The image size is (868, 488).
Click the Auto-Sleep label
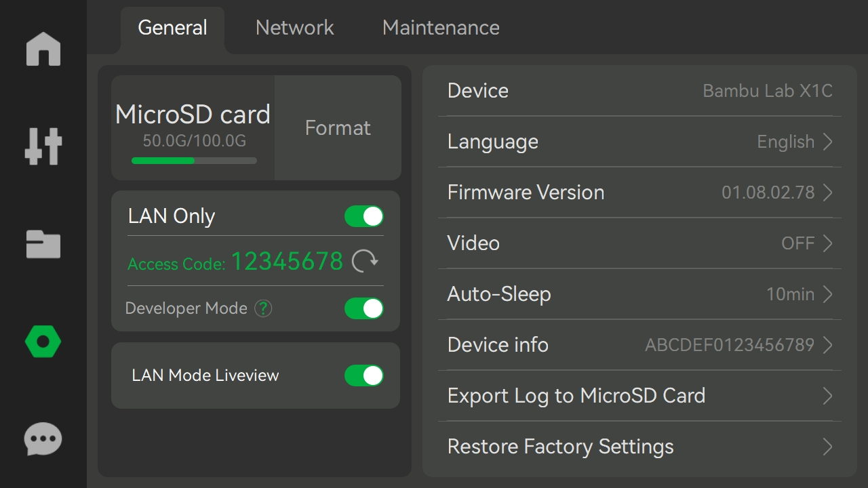coord(499,294)
